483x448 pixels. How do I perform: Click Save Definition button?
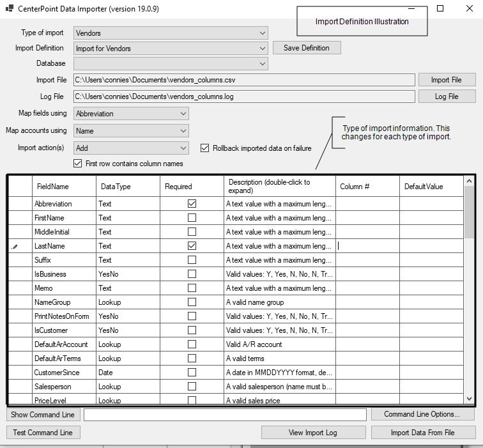point(307,48)
